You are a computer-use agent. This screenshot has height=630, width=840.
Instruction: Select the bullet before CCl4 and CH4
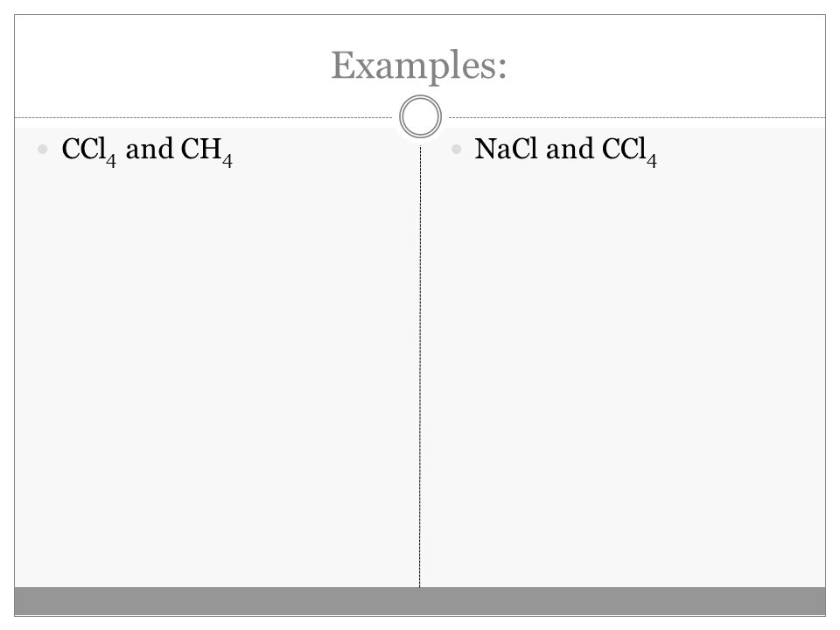tap(43, 149)
